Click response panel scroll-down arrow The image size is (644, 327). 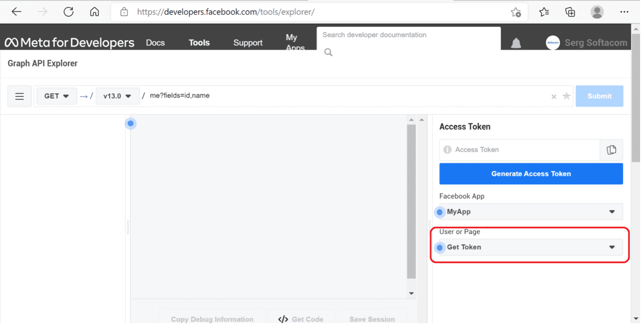click(411, 293)
